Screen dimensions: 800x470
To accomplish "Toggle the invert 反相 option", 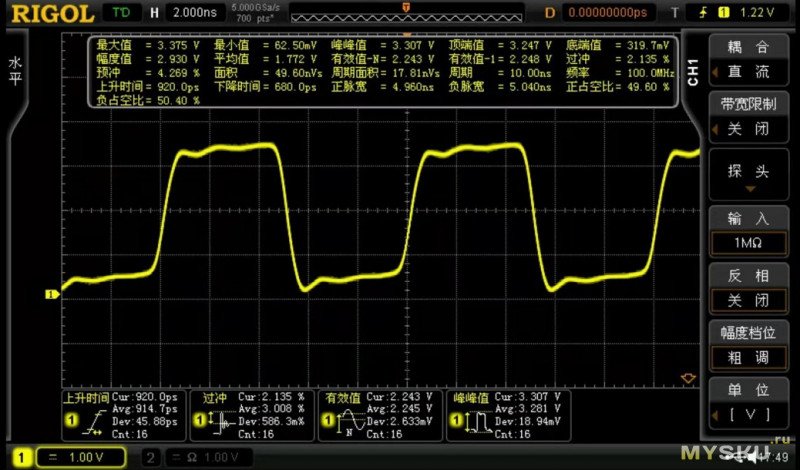I will 748,288.
